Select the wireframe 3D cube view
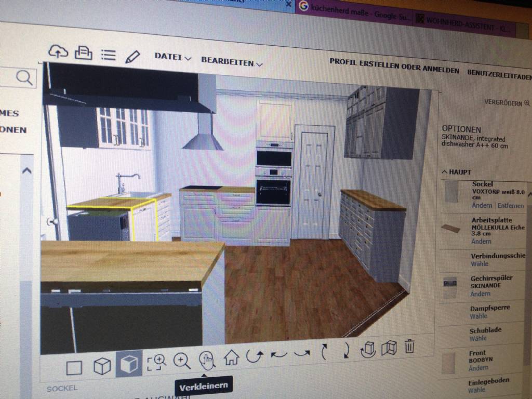The height and width of the screenshot is (399, 532). point(102,366)
